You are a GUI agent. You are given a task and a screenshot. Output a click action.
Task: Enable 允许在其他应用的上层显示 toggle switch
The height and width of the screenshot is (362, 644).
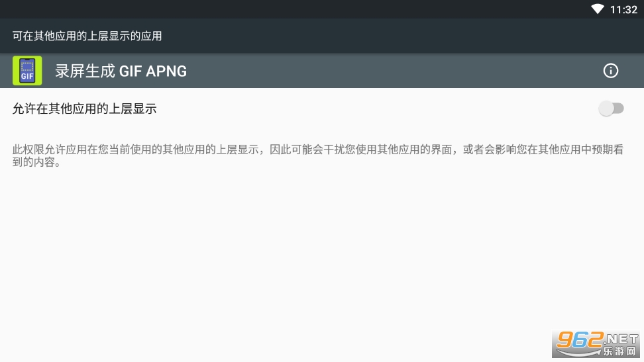click(611, 109)
